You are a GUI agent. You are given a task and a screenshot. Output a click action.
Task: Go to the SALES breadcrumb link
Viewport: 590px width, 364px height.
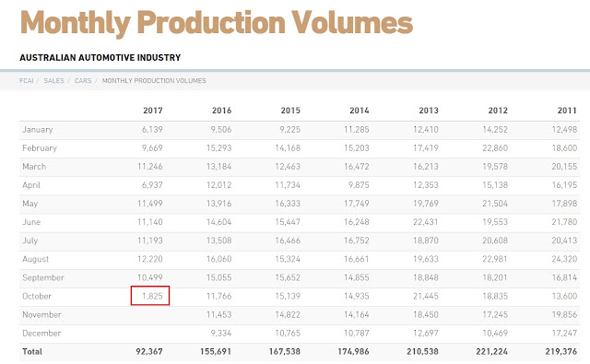[x=53, y=80]
